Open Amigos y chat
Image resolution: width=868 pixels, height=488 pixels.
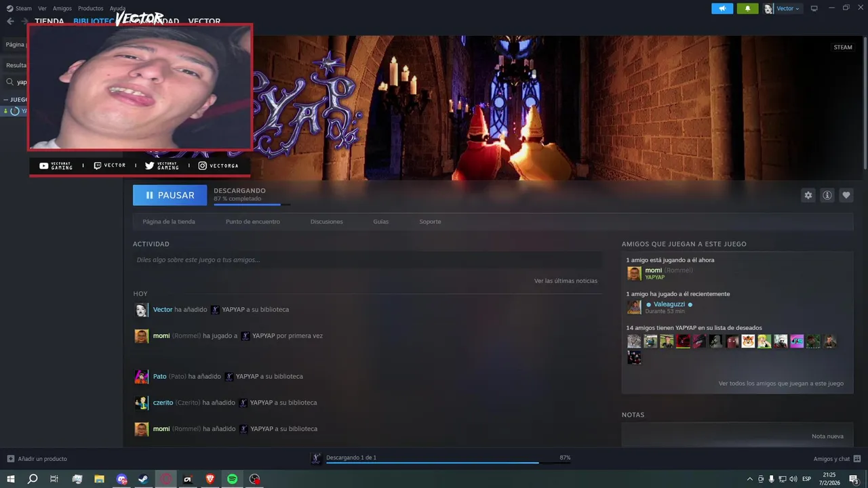[x=831, y=459]
